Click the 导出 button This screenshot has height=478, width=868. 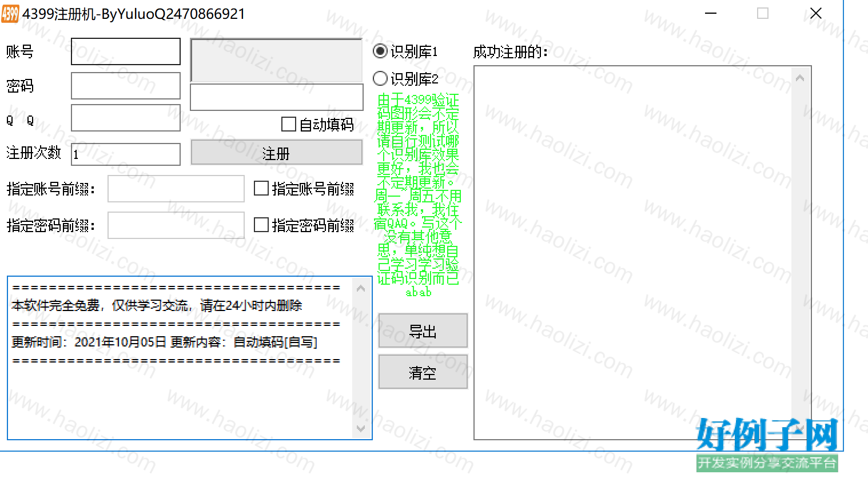423,330
